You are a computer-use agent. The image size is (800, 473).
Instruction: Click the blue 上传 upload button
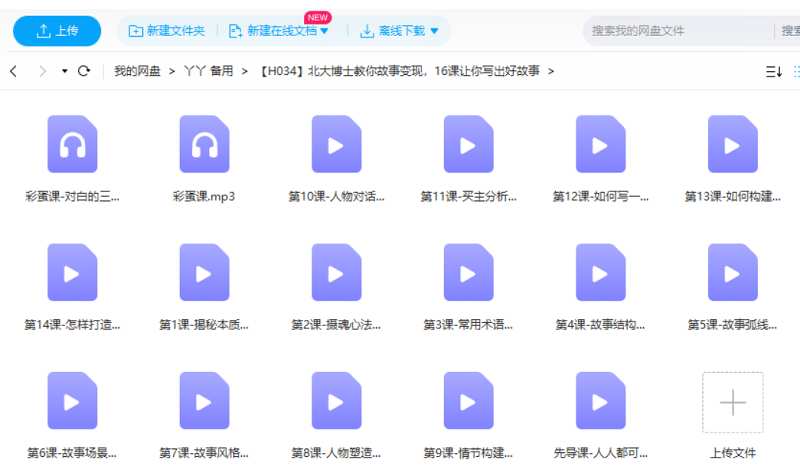(x=57, y=31)
